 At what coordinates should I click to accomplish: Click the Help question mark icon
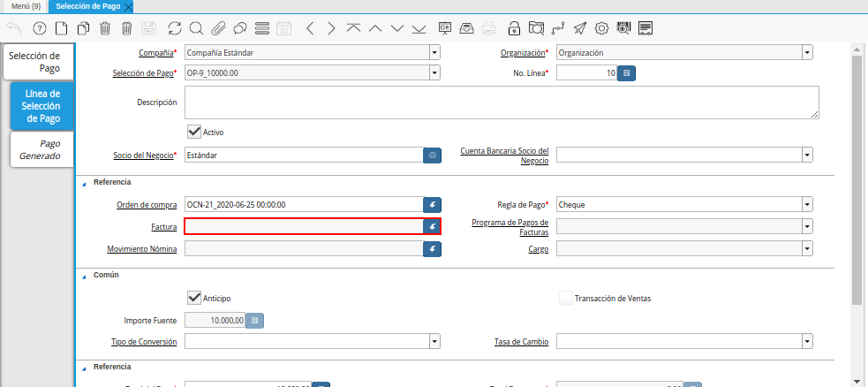[x=39, y=28]
